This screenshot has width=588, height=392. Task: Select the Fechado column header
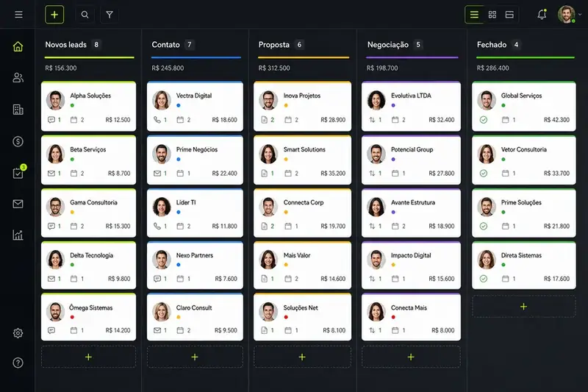coord(492,45)
